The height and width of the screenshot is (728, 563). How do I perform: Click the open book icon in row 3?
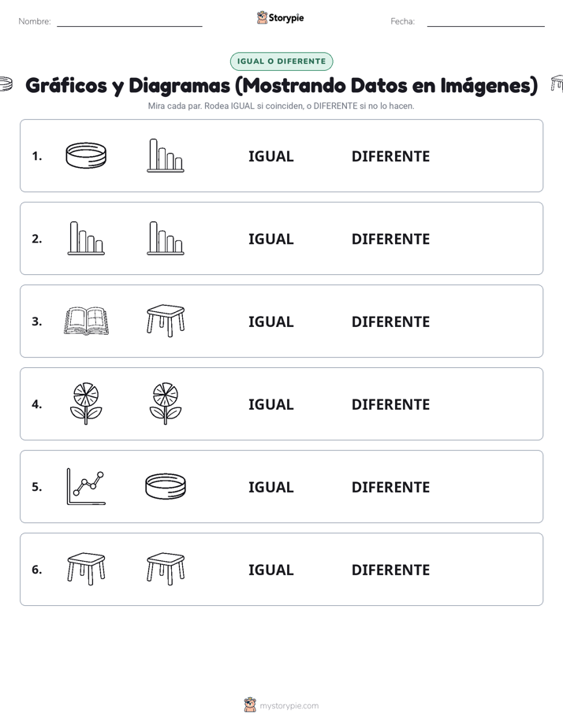86,321
